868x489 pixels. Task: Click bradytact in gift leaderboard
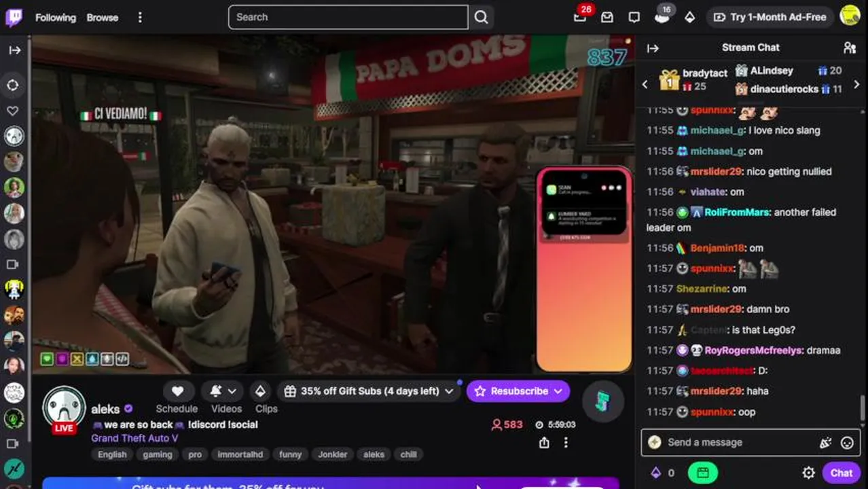point(705,73)
